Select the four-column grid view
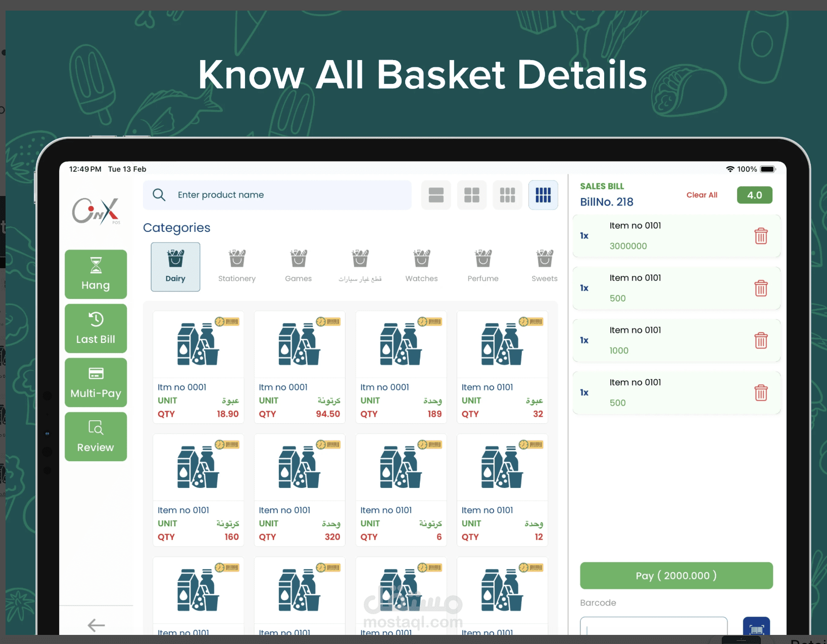The image size is (827, 644). point(543,195)
